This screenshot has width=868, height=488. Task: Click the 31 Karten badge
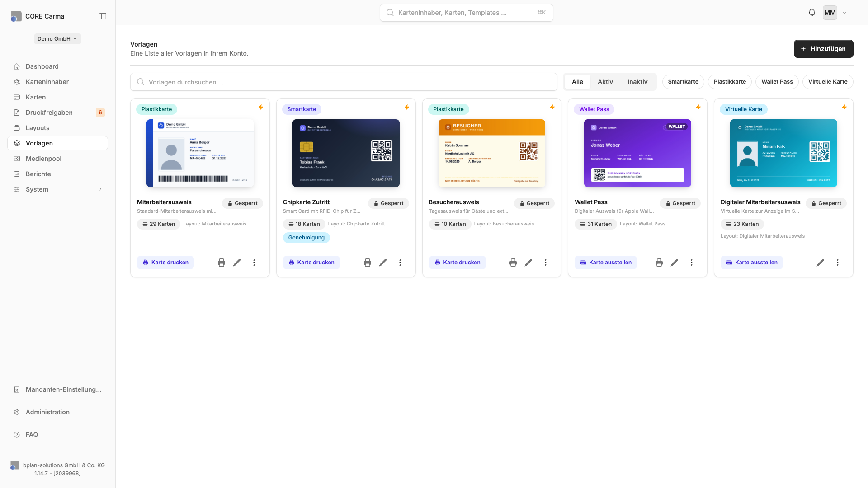click(x=596, y=224)
